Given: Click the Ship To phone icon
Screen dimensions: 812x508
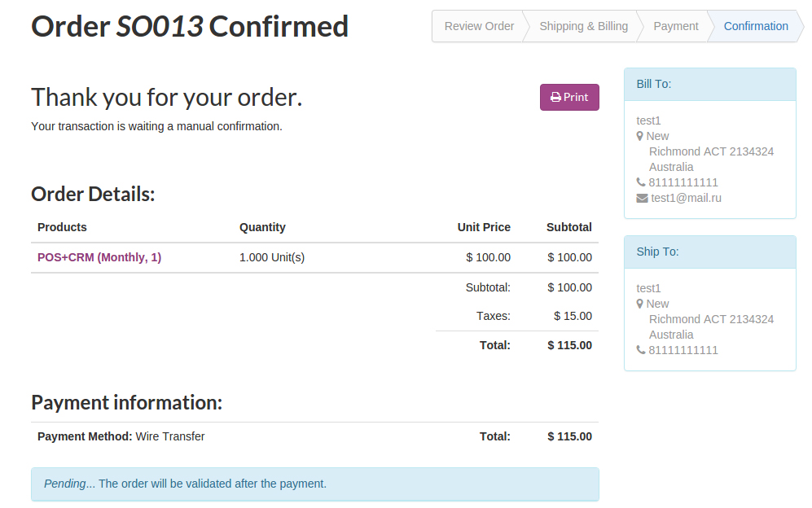Looking at the screenshot, I should 640,350.
